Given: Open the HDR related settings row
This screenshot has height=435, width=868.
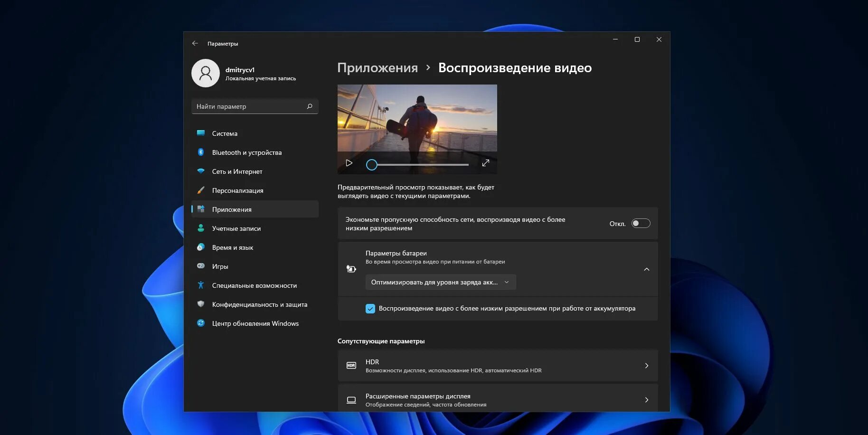Looking at the screenshot, I should point(498,366).
